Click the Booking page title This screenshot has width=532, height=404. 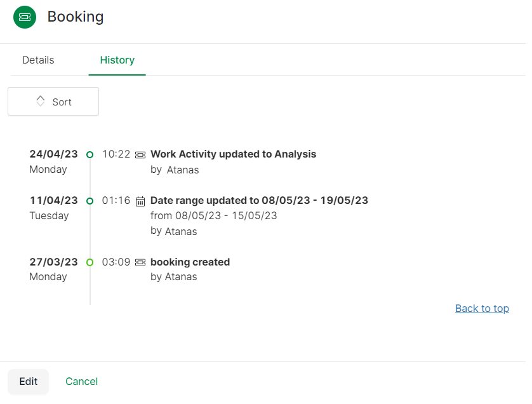point(76,17)
